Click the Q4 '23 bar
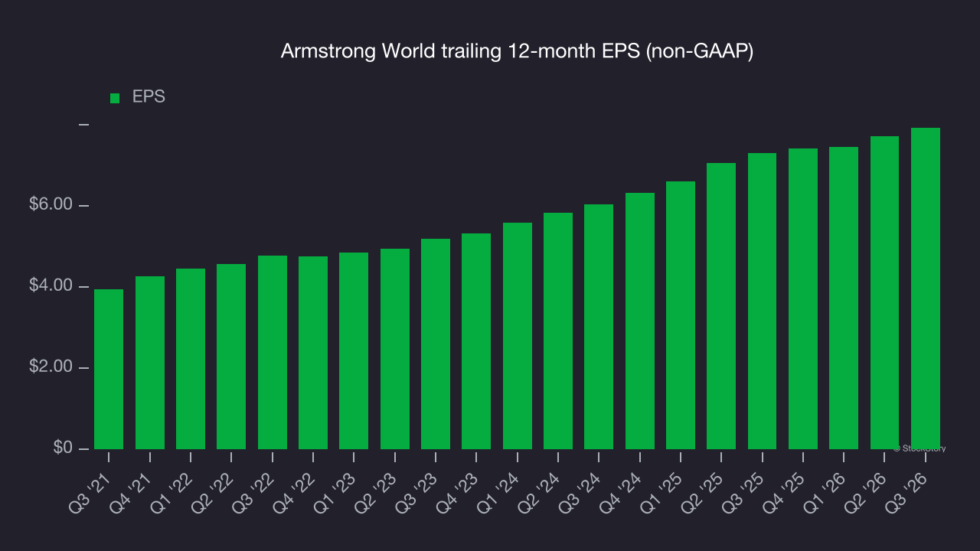The width and height of the screenshot is (980, 551). click(476, 341)
